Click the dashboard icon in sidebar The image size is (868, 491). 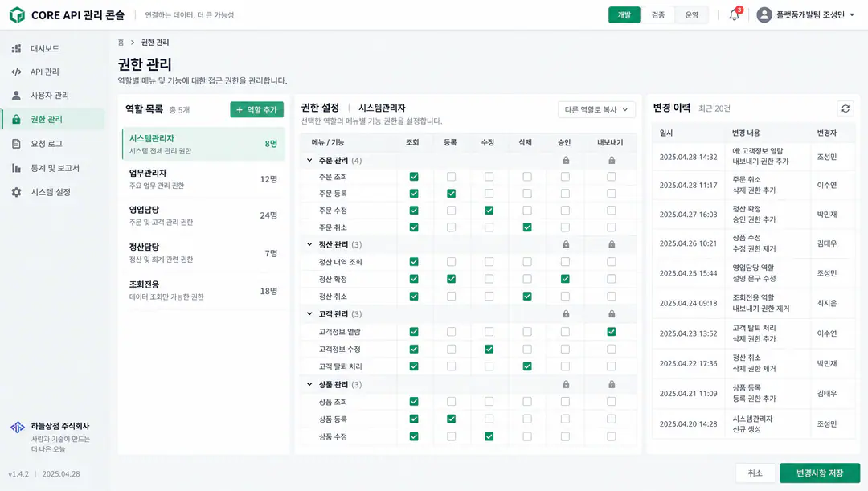pyautogui.click(x=17, y=49)
